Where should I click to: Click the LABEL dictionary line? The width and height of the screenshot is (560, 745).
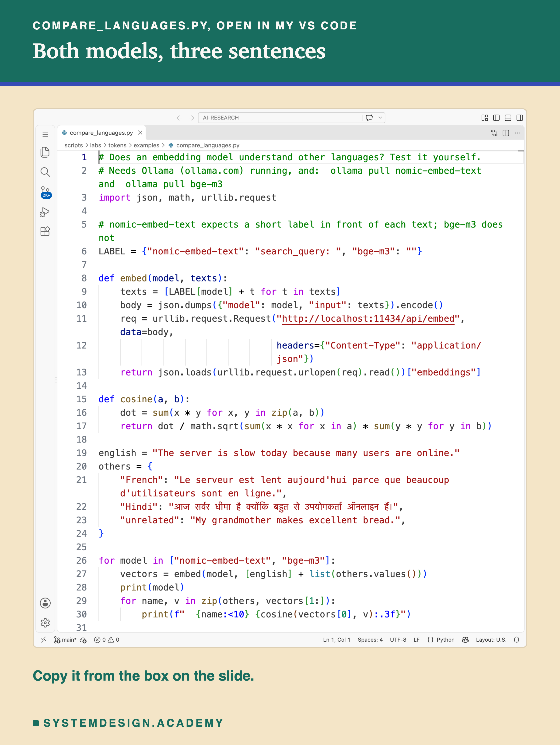(260, 251)
